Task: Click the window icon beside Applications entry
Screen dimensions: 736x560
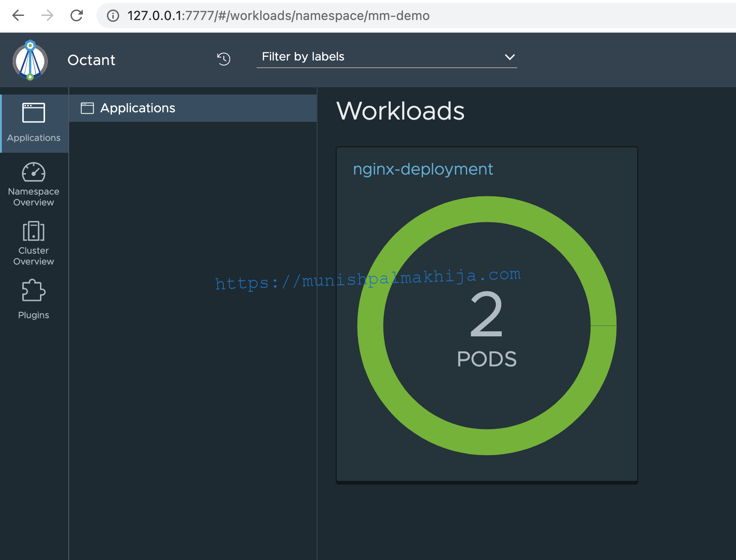Action: 87,108
